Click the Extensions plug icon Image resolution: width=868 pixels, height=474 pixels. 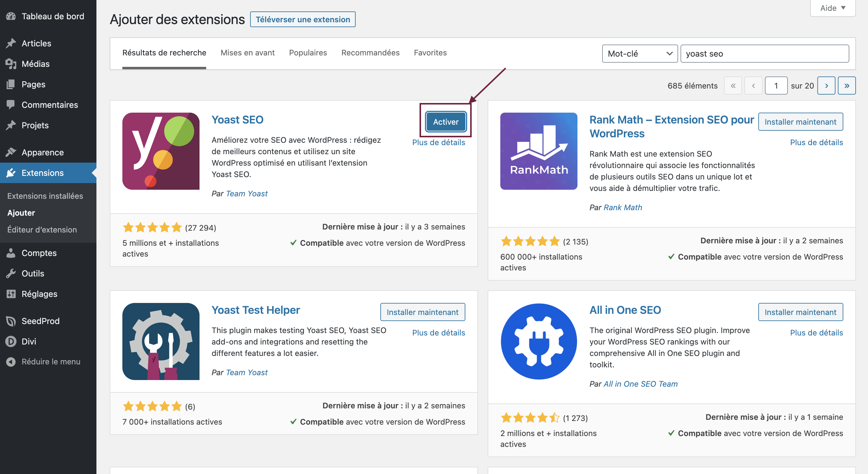pyautogui.click(x=11, y=173)
